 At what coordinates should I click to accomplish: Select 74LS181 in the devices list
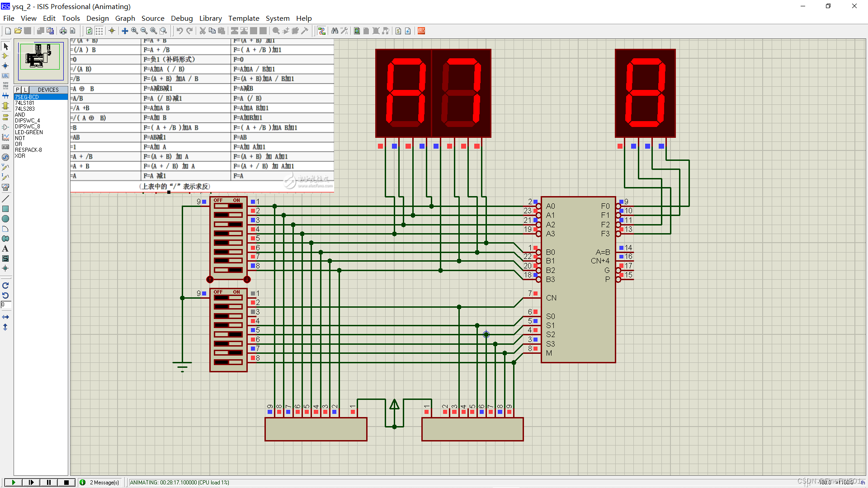click(x=25, y=103)
